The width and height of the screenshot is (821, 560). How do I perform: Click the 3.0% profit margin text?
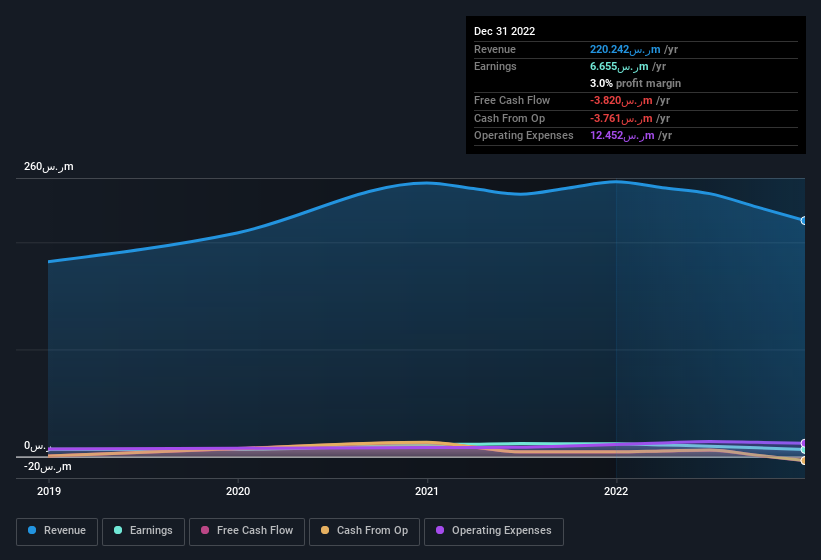click(635, 83)
